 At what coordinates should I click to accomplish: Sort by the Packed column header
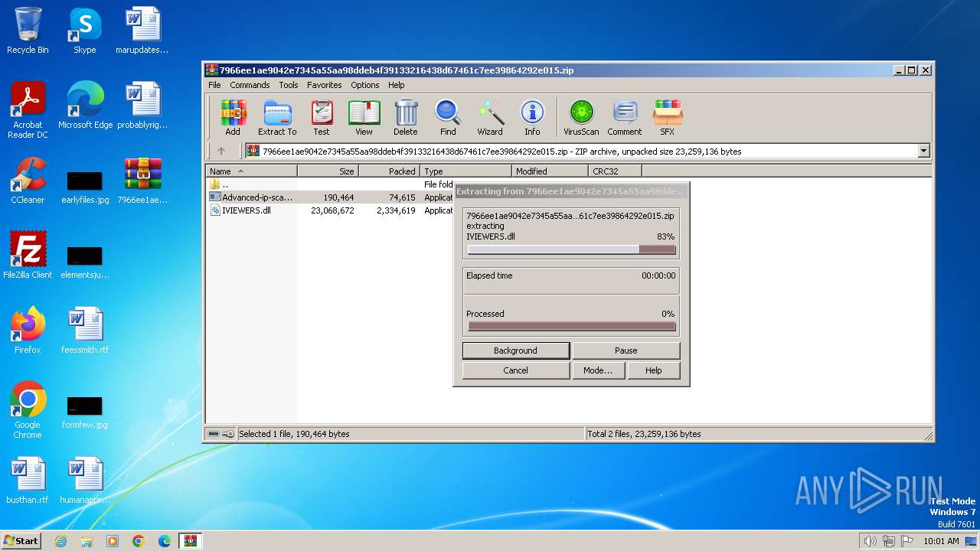coord(390,171)
